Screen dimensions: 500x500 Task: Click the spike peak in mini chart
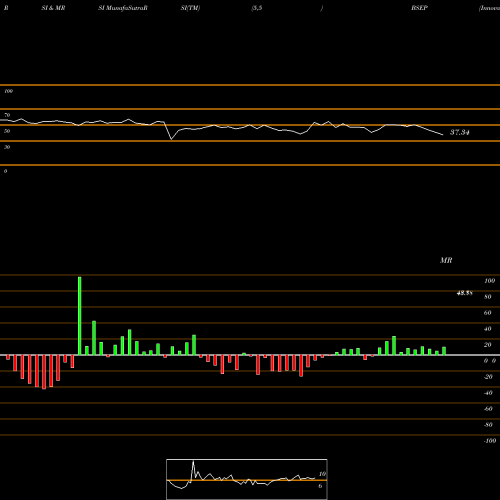coord(193,462)
